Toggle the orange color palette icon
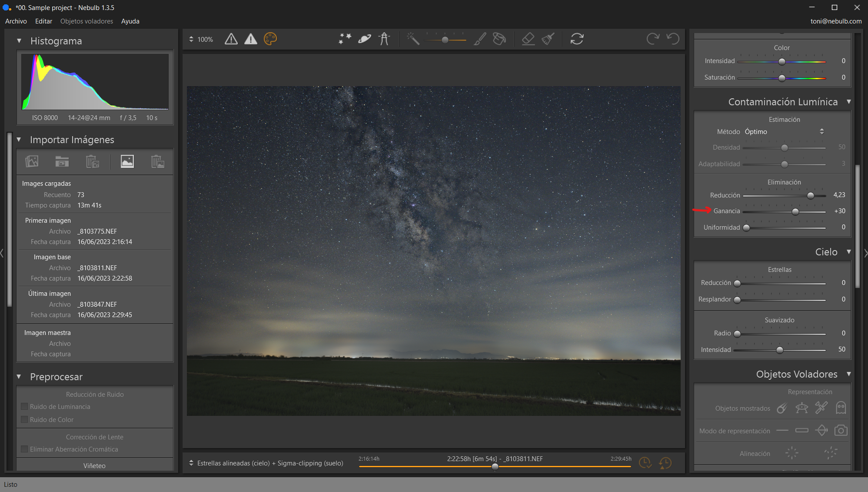The image size is (868, 492). [270, 39]
